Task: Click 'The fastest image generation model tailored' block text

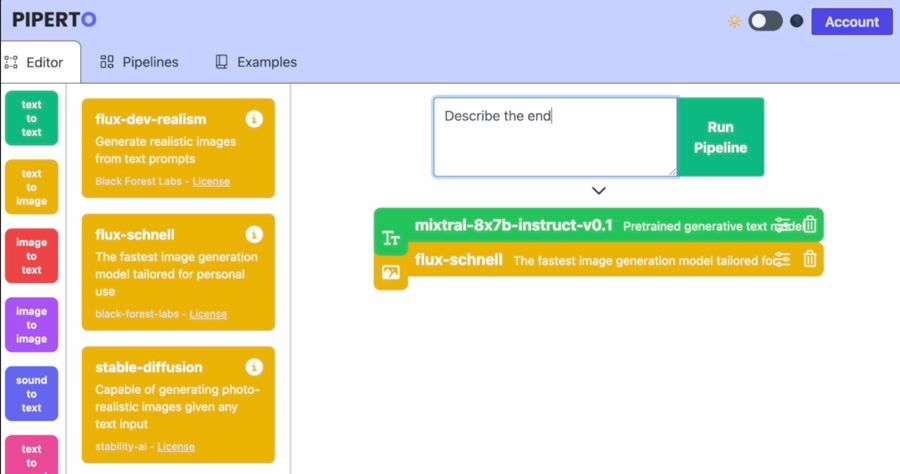Action: 643,261
